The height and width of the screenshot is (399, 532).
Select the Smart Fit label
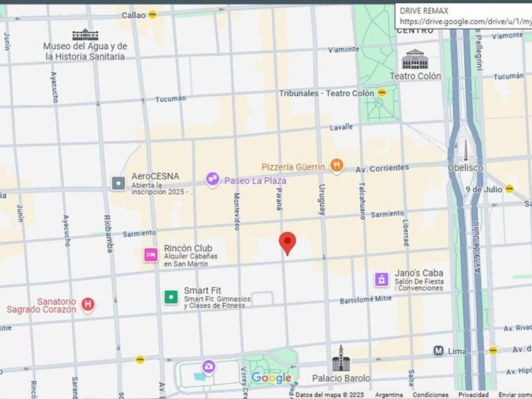point(203,291)
